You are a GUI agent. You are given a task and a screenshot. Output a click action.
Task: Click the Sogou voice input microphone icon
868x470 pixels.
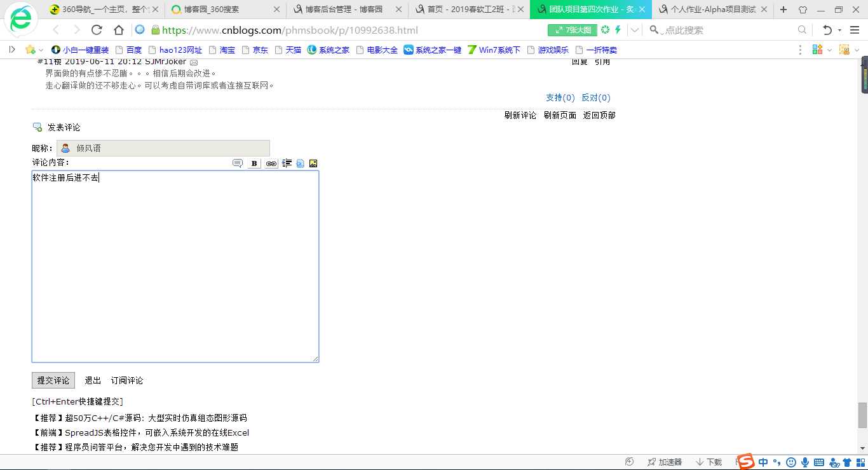[805, 462]
